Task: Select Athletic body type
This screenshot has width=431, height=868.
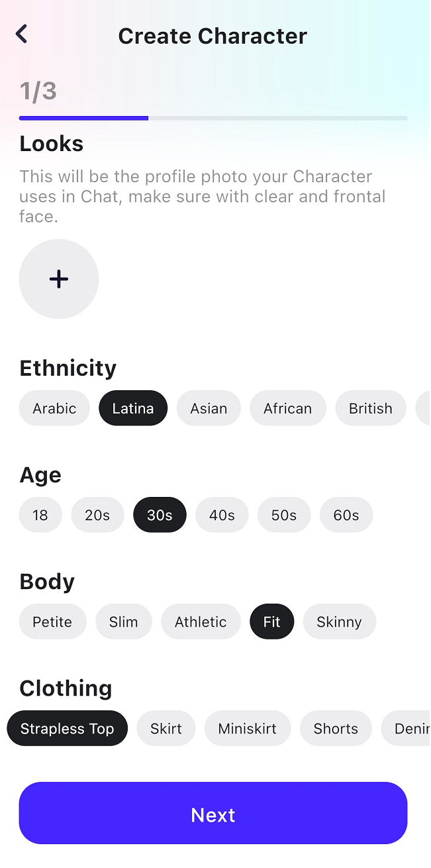Action: point(201,622)
